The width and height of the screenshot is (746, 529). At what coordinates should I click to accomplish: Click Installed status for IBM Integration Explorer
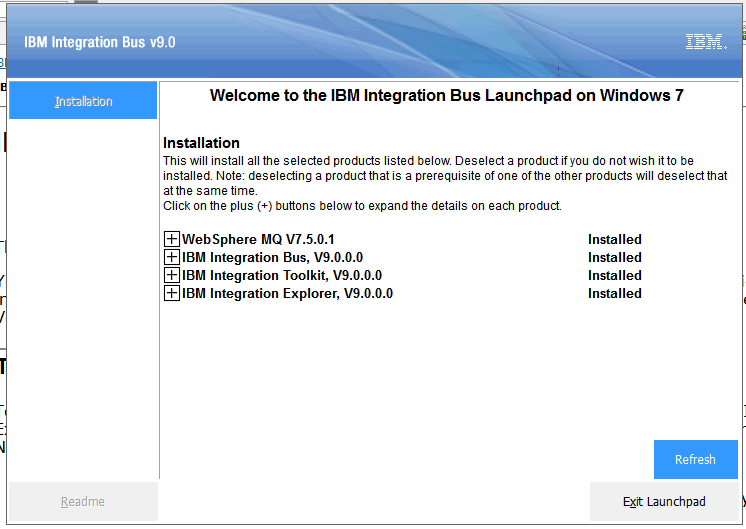pos(615,294)
